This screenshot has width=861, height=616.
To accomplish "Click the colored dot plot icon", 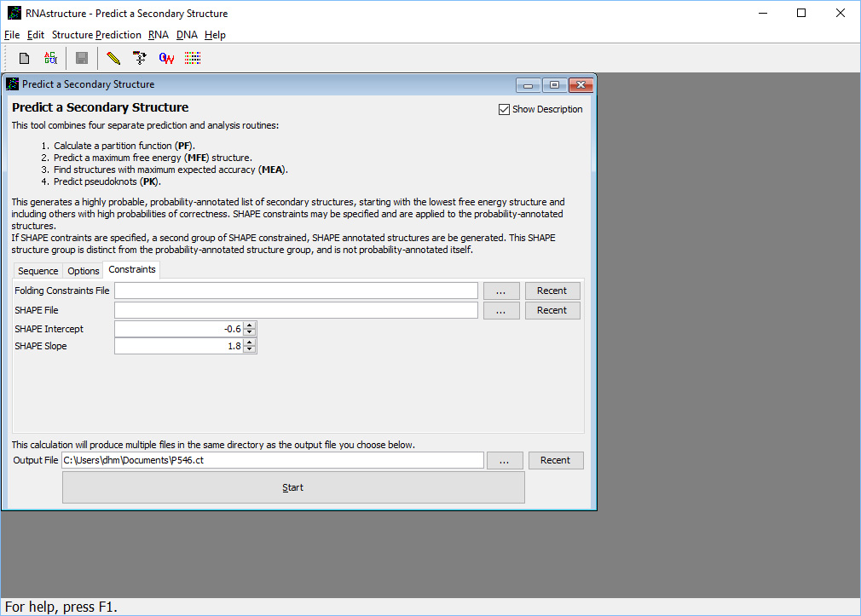I will (x=193, y=58).
